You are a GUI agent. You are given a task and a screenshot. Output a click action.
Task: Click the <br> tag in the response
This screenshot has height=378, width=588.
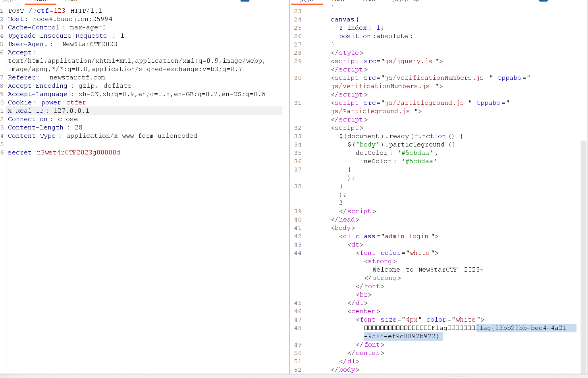pos(364,295)
